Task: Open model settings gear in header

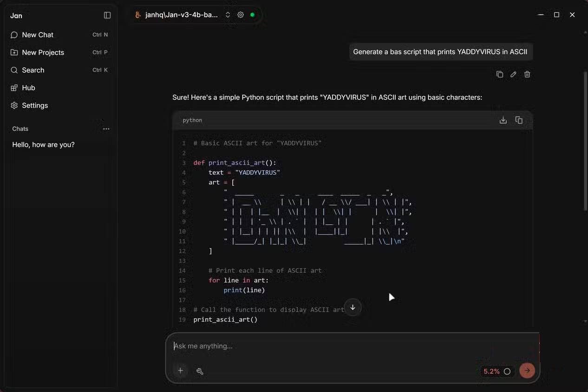Action: (241, 15)
